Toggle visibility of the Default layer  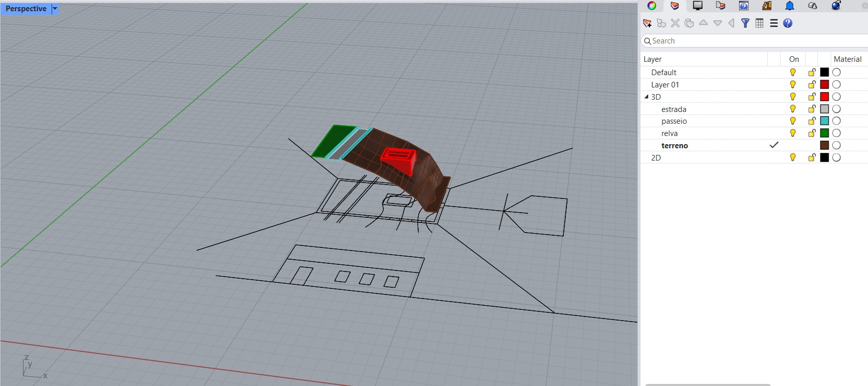[793, 72]
